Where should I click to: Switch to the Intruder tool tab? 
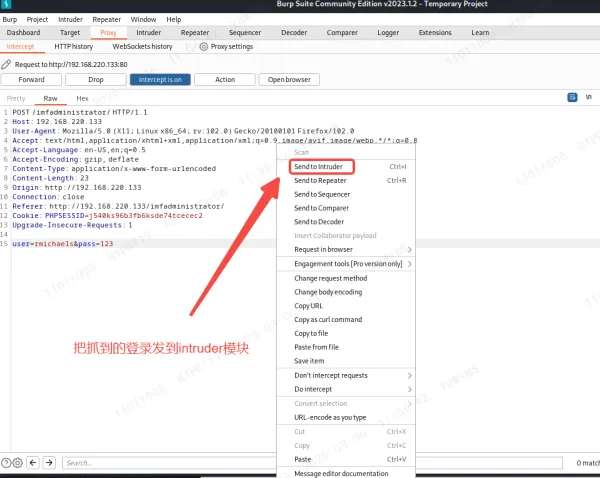148,33
